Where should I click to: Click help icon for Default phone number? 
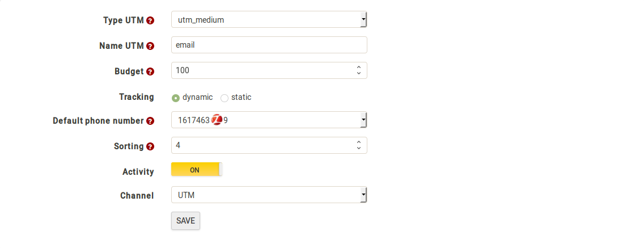pos(150,121)
